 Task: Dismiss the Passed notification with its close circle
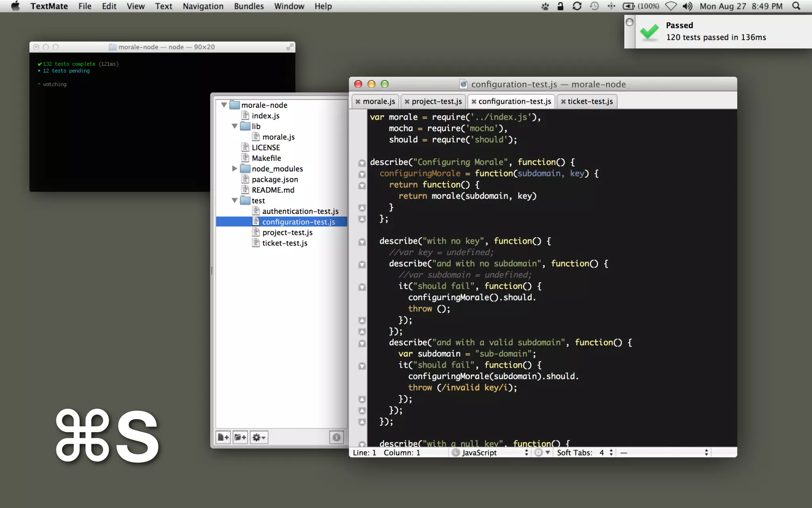(629, 22)
